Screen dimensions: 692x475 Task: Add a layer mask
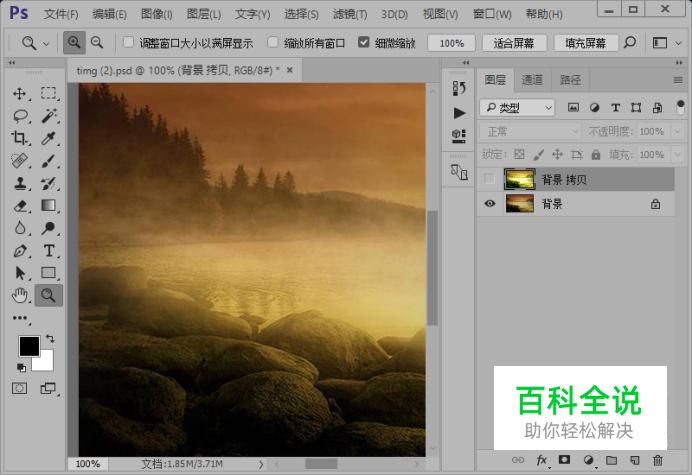pos(564,460)
